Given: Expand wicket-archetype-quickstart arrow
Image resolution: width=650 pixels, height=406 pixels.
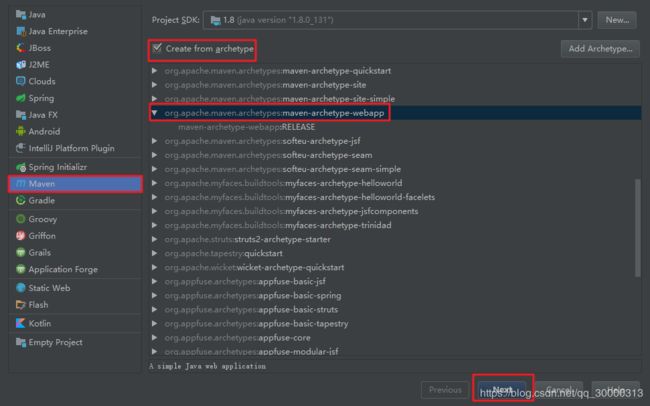Looking at the screenshot, I should (x=155, y=267).
